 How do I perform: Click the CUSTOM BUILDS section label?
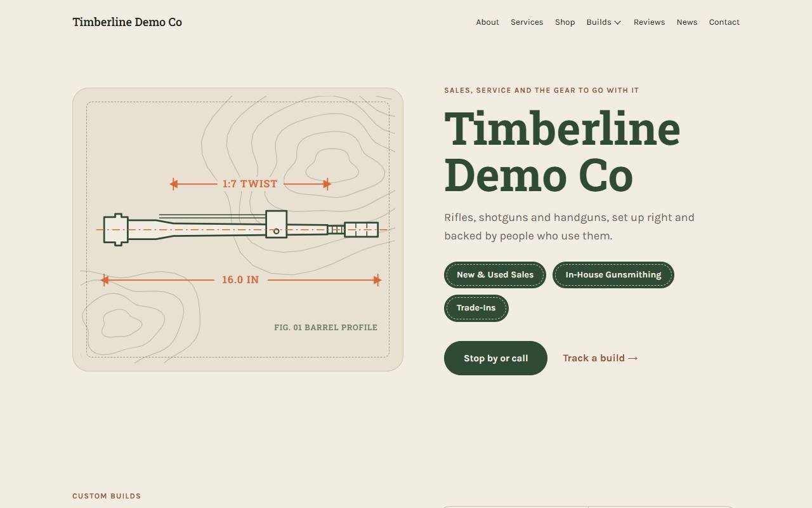107,496
